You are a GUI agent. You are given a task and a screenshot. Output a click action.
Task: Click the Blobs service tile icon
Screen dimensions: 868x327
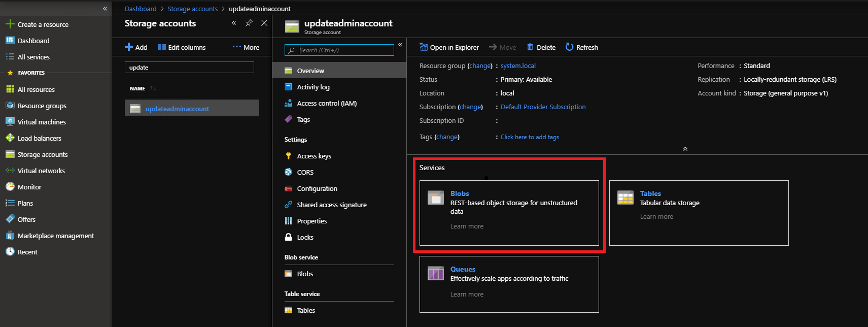tap(436, 198)
